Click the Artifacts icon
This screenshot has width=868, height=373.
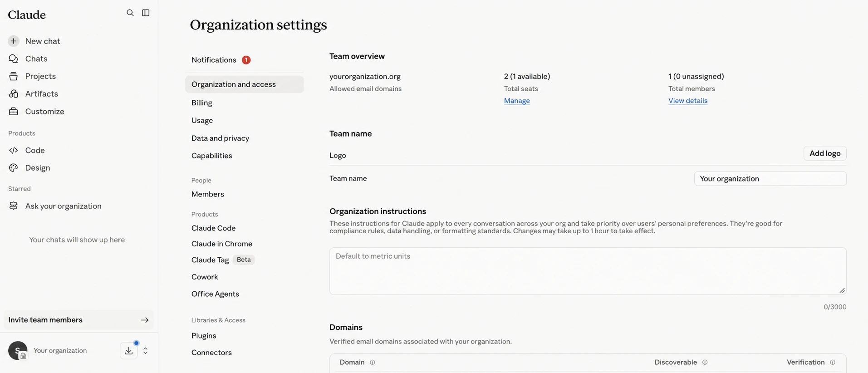pos(14,93)
